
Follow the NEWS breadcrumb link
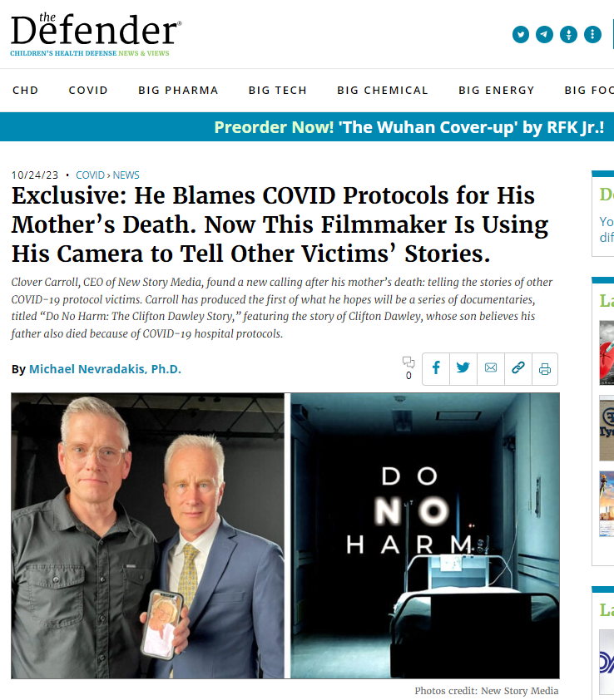(x=126, y=175)
